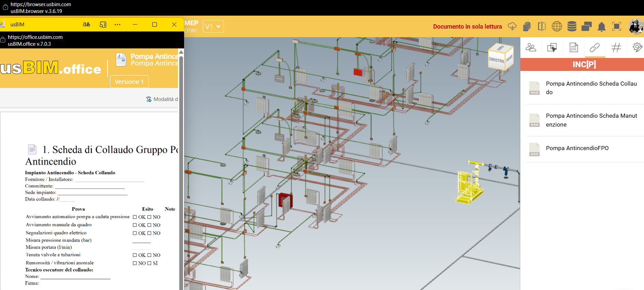Click 'Tecnico esecutore del collaudo:' text
644x290 pixels.
pyautogui.click(x=59, y=270)
